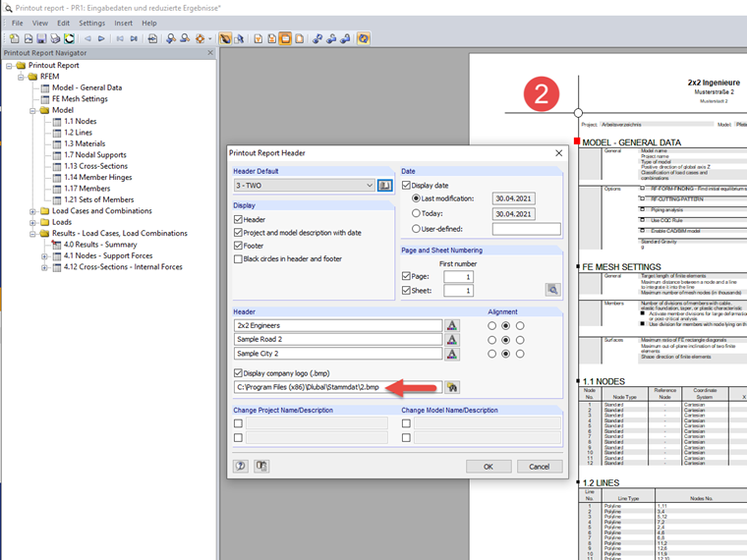Click the printer icon in the toolbar
This screenshot has height=560, width=747.
tap(55, 38)
